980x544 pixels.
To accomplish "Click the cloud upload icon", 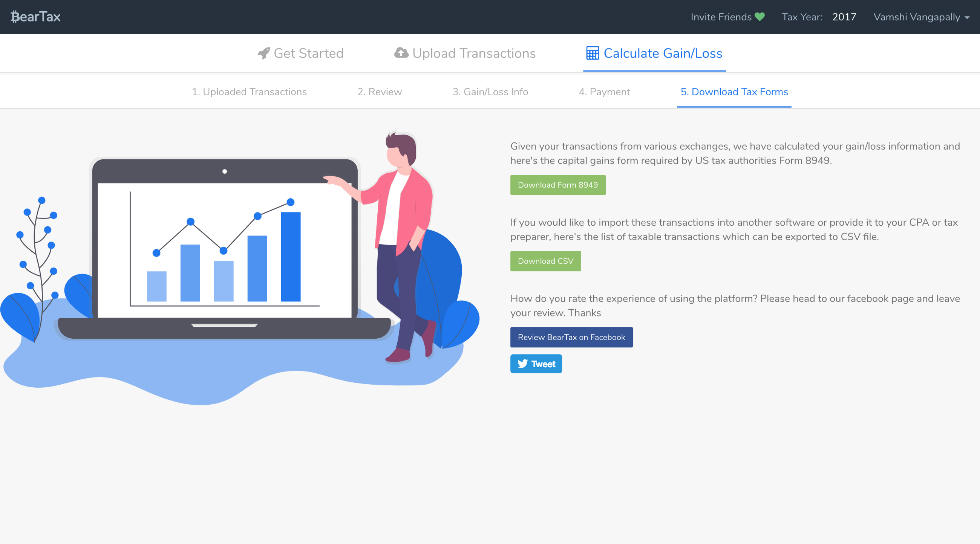I will [401, 53].
